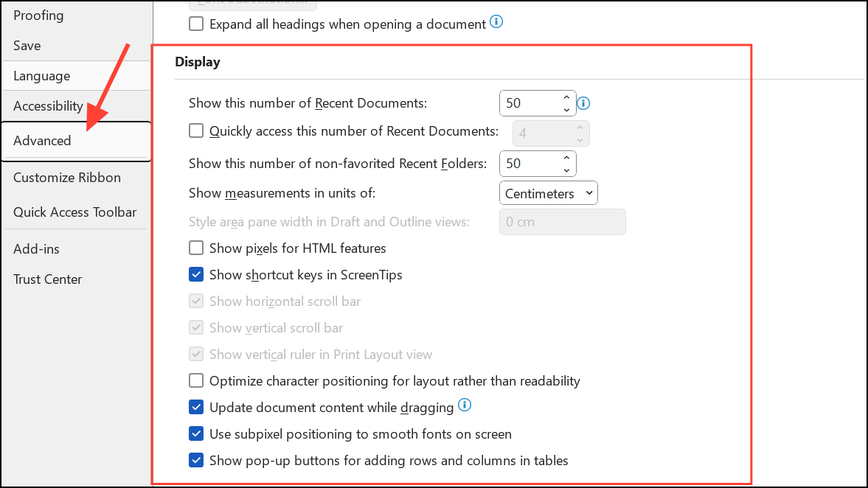Uncheck Update document content while dragging
This screenshot has height=488, width=868.
(x=196, y=407)
